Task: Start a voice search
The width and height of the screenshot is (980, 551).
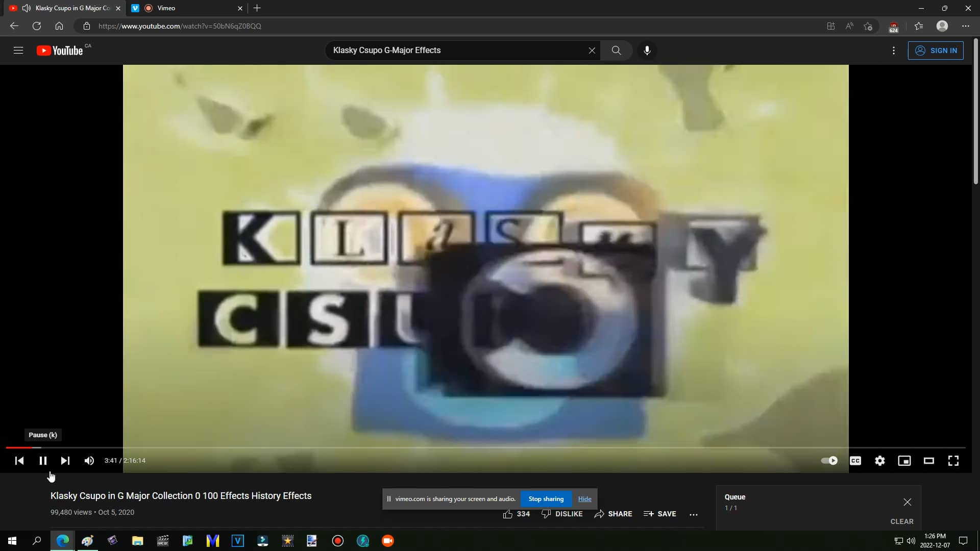Action: click(x=647, y=50)
